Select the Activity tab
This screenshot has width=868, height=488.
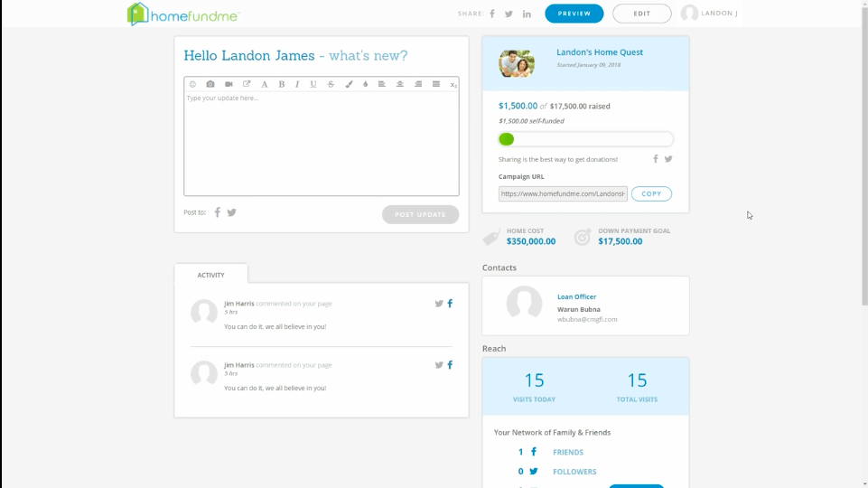210,275
